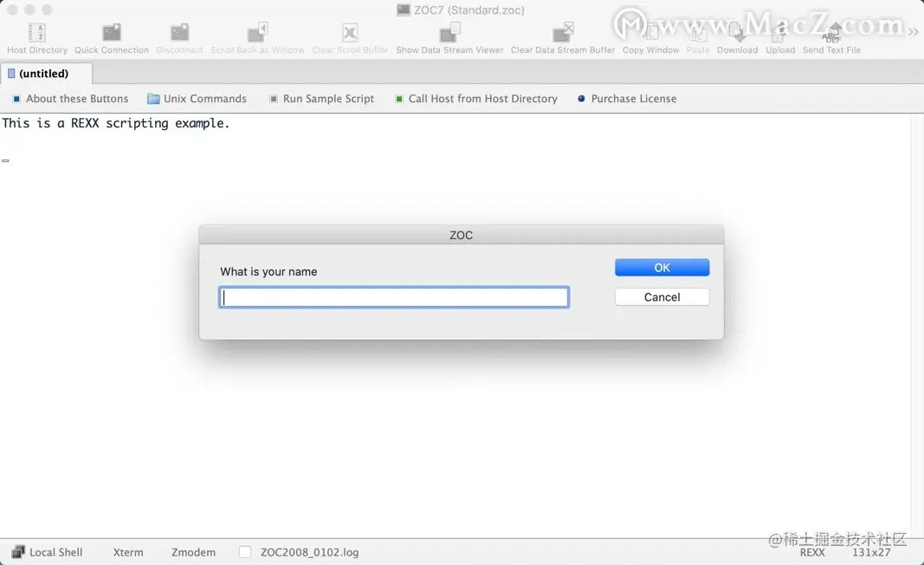Click the Clear Scroll Buffer icon
The image size is (924, 565).
(350, 32)
